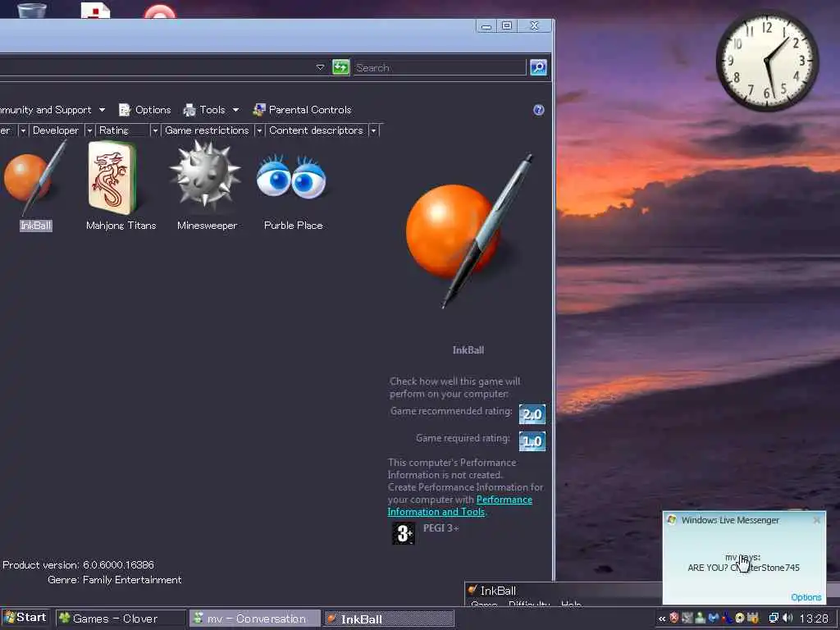Viewport: 840px width, 630px height.
Task: Click the Windows Live Messenger buddy tray icon
Action: pos(700,619)
